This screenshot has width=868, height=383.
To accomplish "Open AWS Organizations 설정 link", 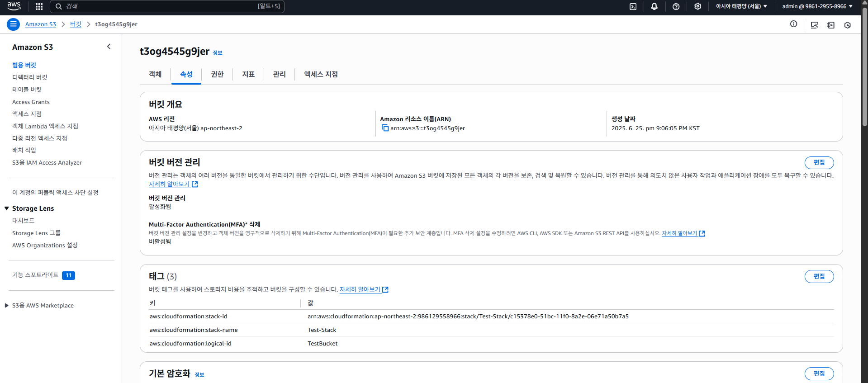I will [45, 246].
